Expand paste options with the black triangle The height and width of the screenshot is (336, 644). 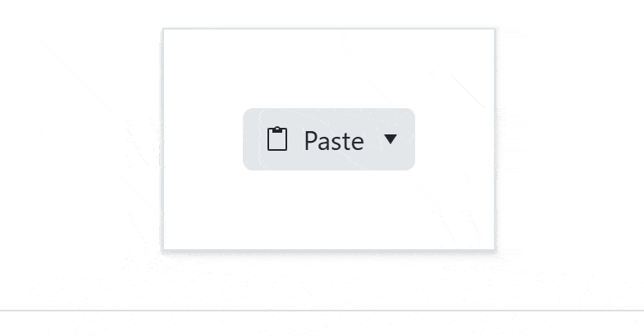(391, 139)
